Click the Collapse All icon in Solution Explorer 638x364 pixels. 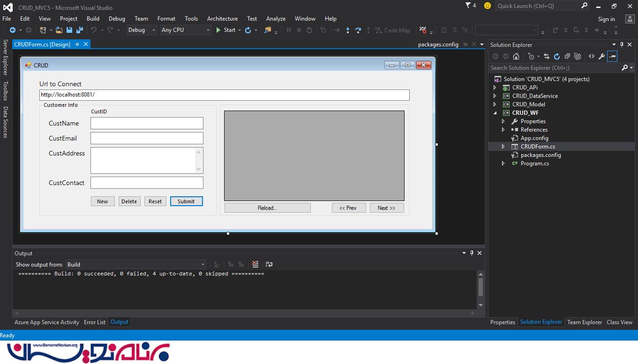pyautogui.click(x=567, y=56)
